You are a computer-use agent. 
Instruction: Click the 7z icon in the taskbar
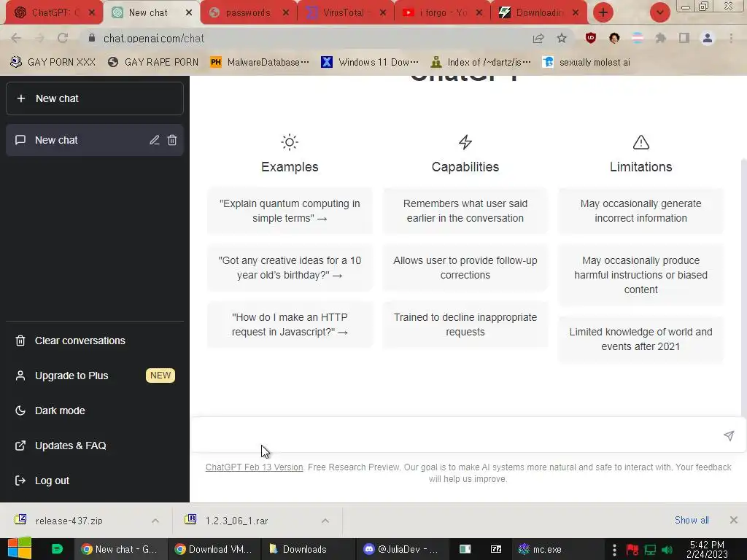click(x=496, y=549)
